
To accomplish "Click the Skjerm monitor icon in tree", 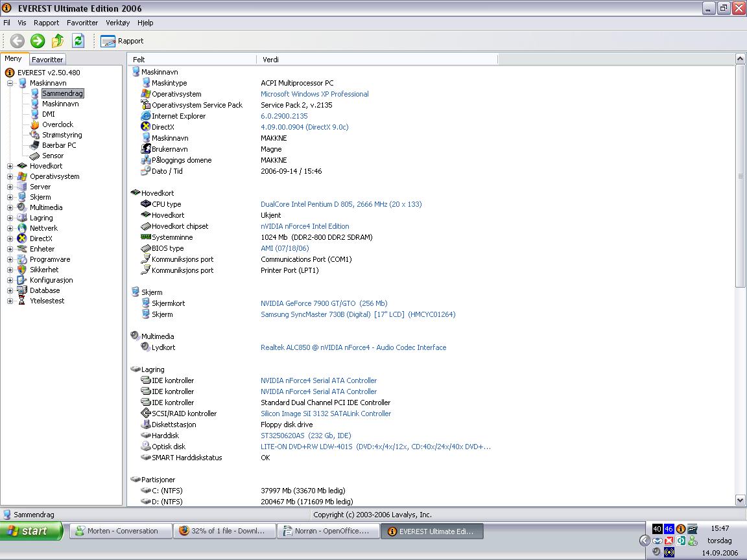I will point(22,197).
